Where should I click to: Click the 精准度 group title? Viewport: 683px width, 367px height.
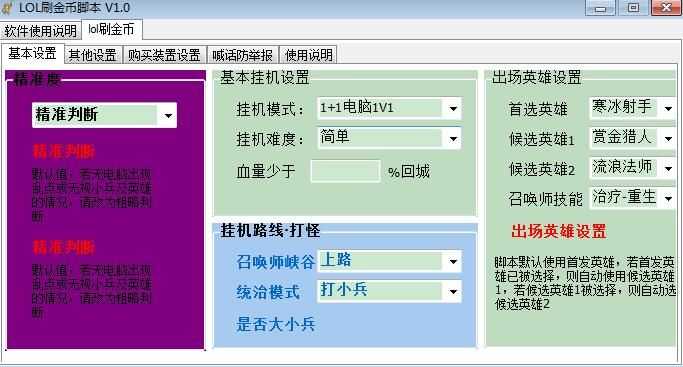[x=37, y=80]
